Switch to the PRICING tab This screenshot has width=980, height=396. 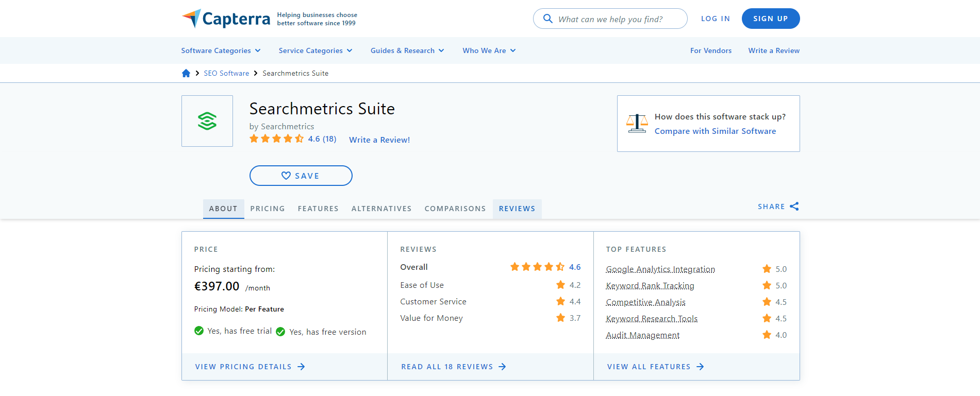[x=268, y=209]
